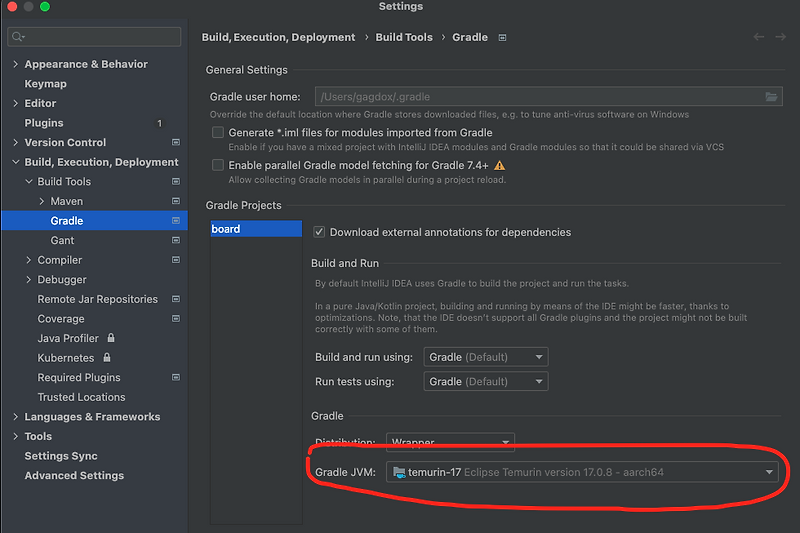Click the forward arrow in settings header
Viewport: 800px width, 533px height.
[x=781, y=37]
